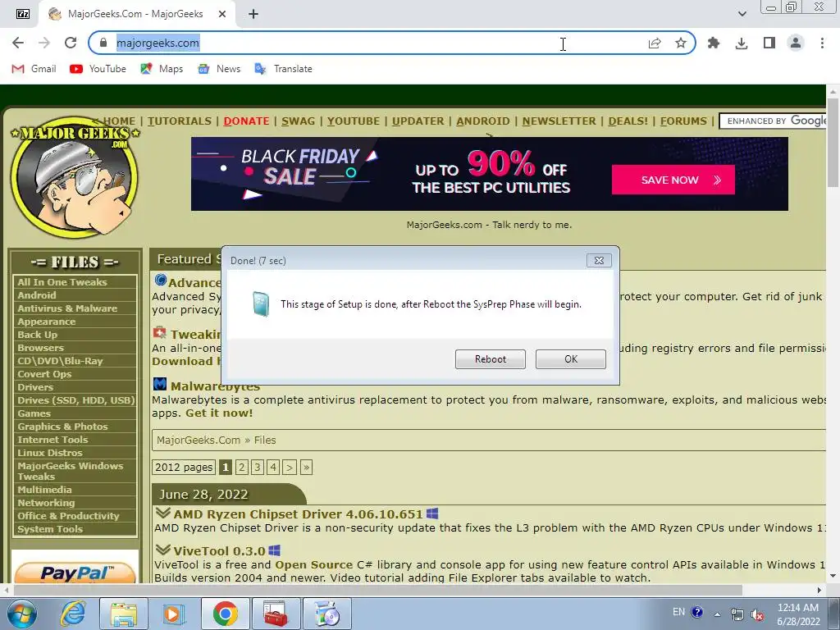840x630 pixels.
Task: Reload the MajorGeeks page
Action: [71, 43]
